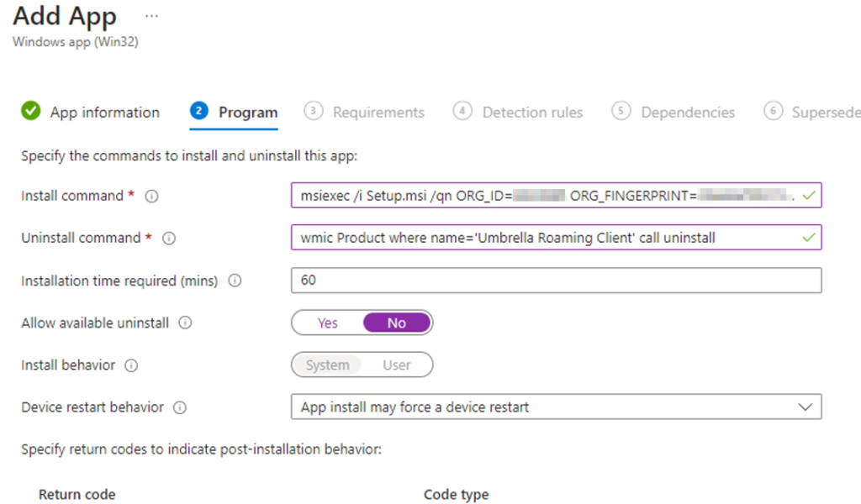The height and width of the screenshot is (504, 861).
Task: Click info icon next to Allow available uninstall
Action: click(185, 323)
